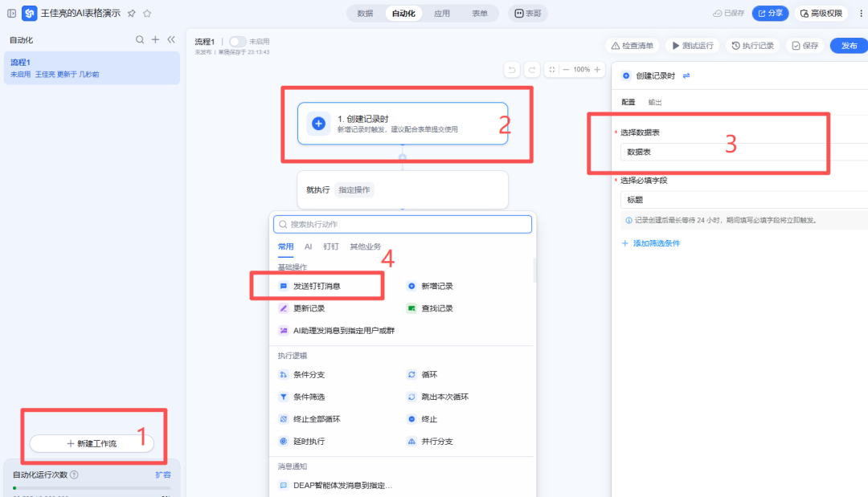The width and height of the screenshot is (868, 497).
Task: Search automations with the magnifier icon
Action: click(140, 40)
